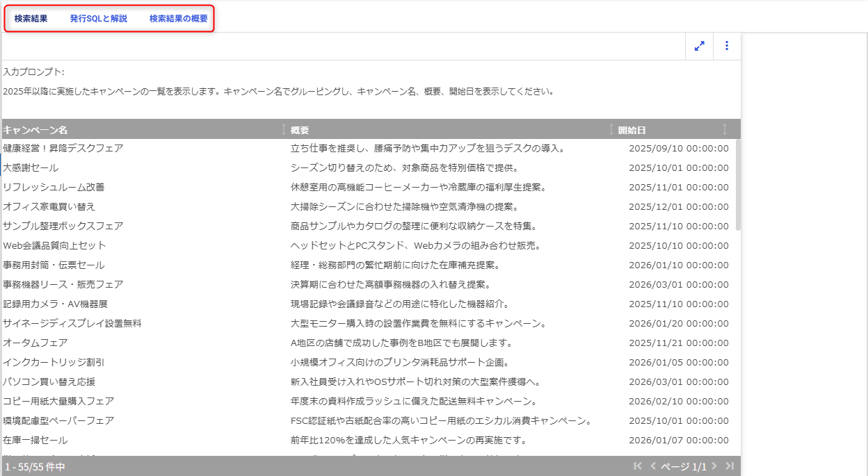Click the expand to fullscreen arrows icon
This screenshot has width=868, height=476.
pyautogui.click(x=699, y=46)
